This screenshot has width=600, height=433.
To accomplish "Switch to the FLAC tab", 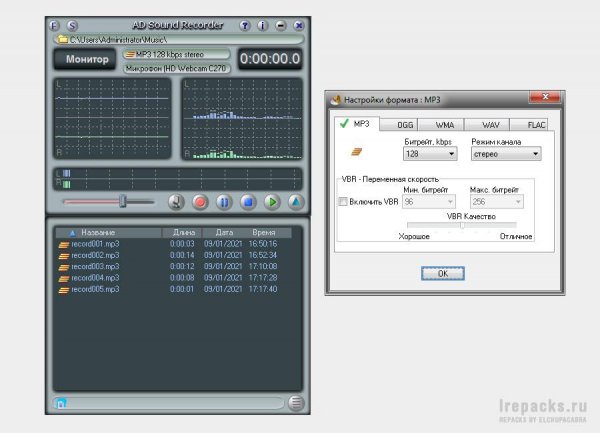I will [x=529, y=125].
